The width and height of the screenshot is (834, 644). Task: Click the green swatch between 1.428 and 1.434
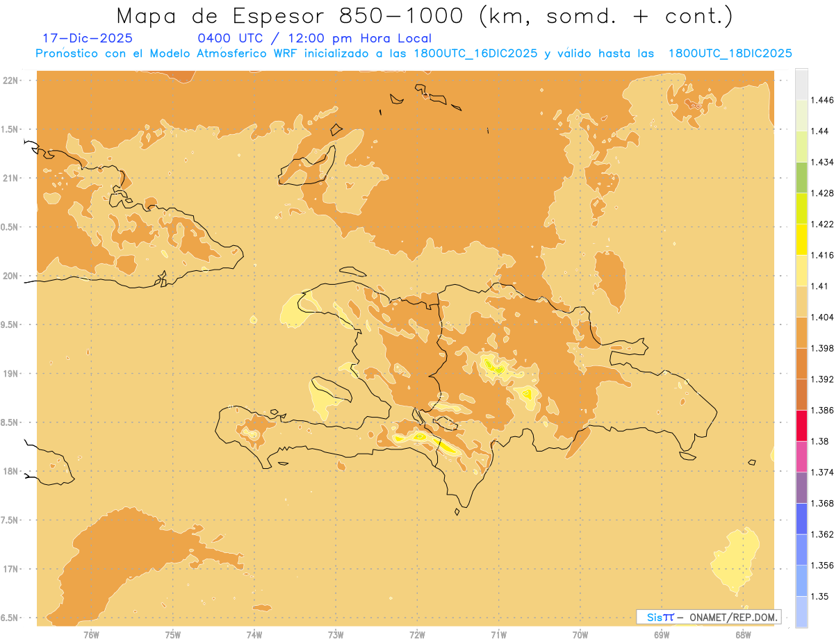click(x=801, y=177)
